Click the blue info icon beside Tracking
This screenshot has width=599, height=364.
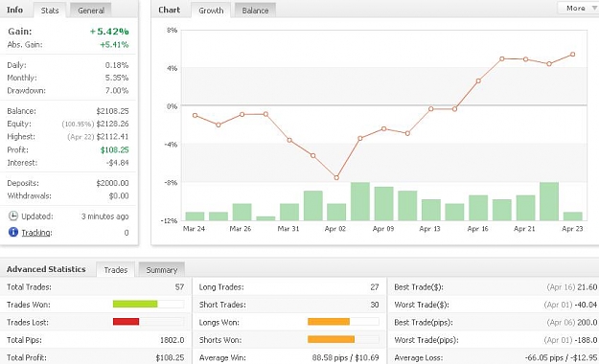[x=13, y=232]
